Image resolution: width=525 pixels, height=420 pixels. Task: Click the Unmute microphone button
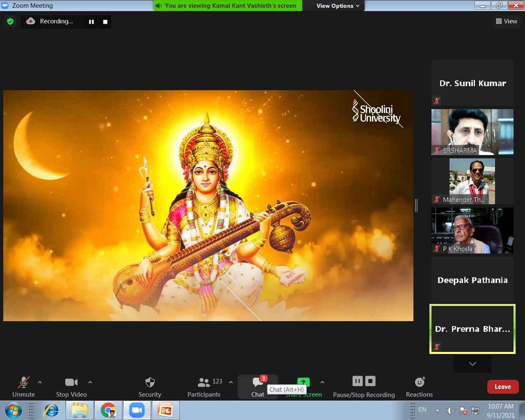[x=23, y=387]
